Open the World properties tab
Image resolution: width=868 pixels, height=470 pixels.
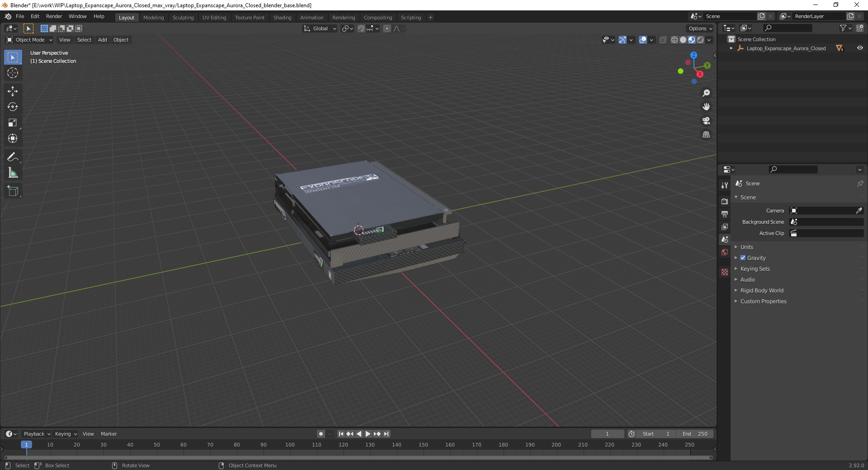(725, 252)
